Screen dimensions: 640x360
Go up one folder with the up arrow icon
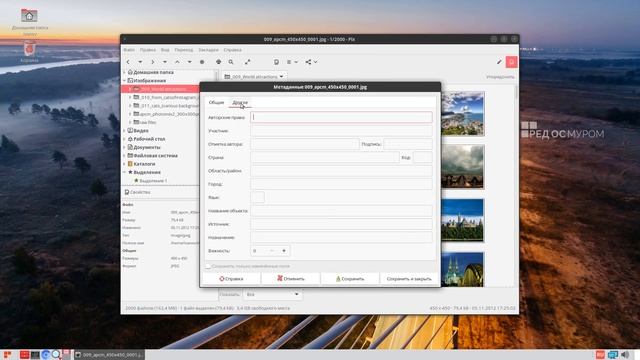pyautogui.click(x=177, y=62)
